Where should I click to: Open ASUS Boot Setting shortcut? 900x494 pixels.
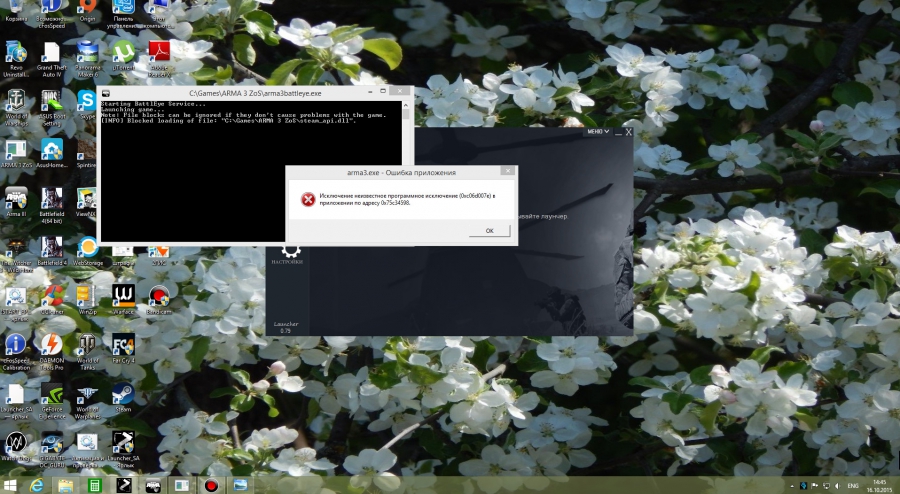[x=52, y=109]
